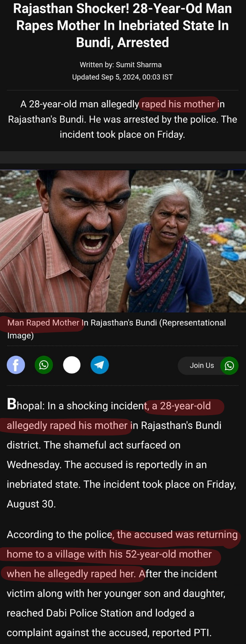Tap the blank white circular share icon
This screenshot has height=644, width=246.
click(x=72, y=365)
